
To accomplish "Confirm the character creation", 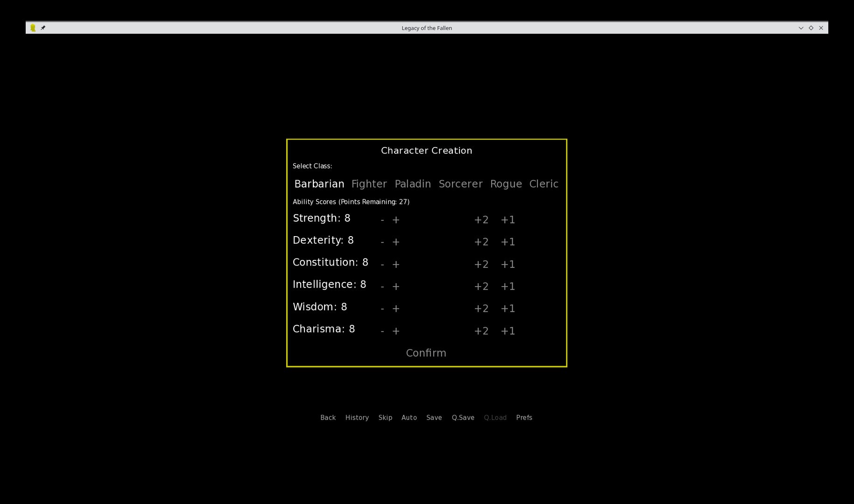I will pos(425,353).
